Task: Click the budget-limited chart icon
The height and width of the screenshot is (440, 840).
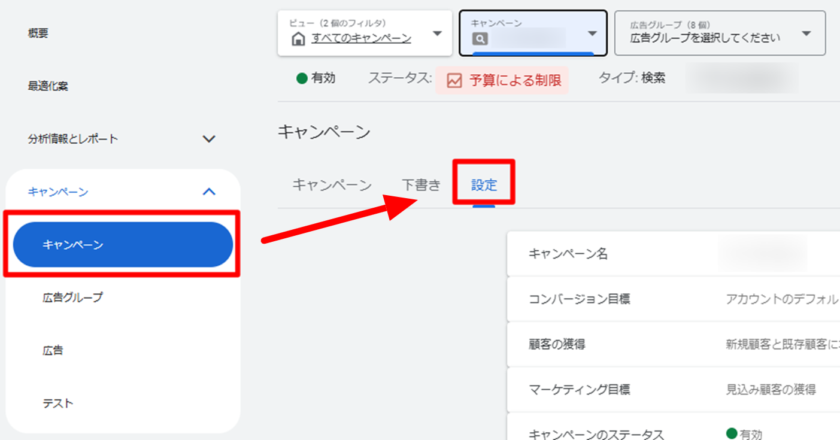Action: [x=454, y=80]
